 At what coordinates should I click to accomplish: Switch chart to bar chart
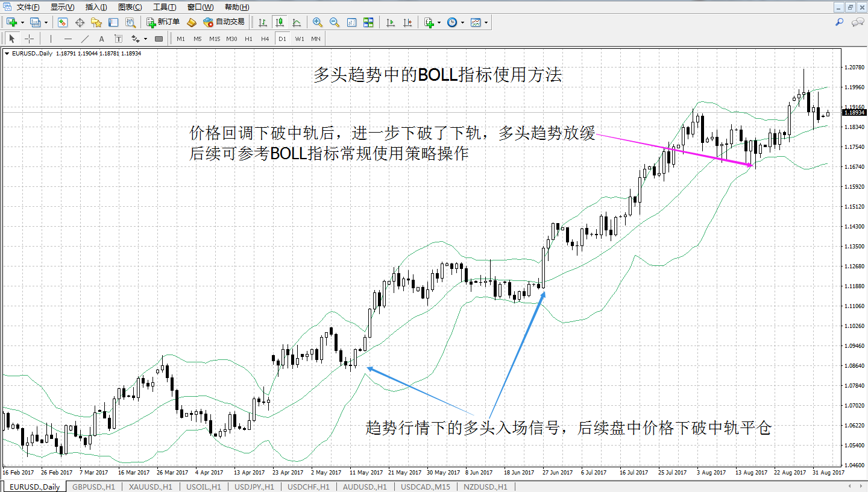pyautogui.click(x=263, y=22)
